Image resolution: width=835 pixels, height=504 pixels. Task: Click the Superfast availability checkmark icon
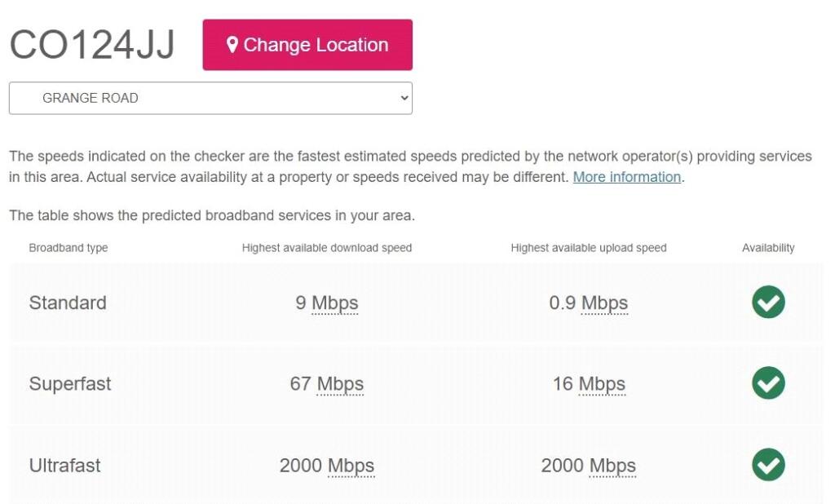coord(768,383)
